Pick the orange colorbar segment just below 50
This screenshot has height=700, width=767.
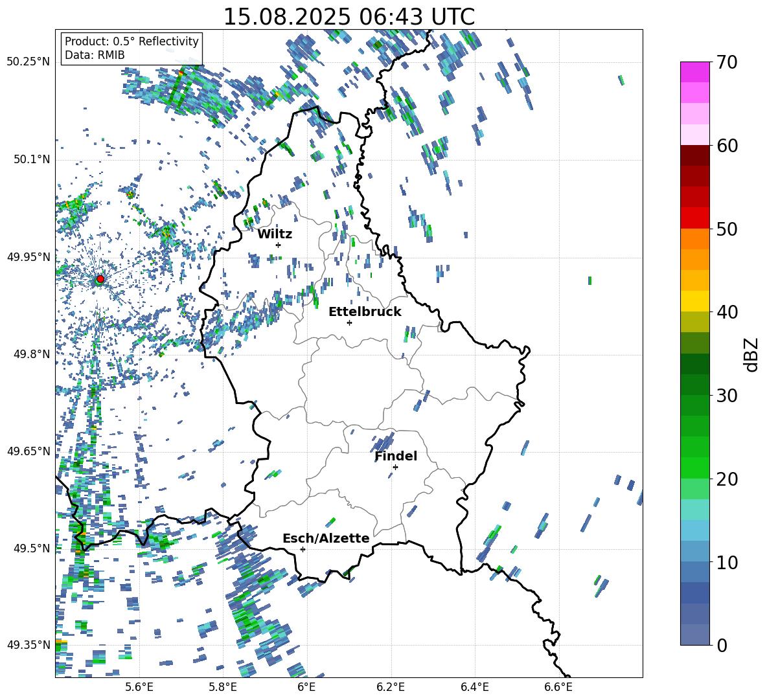click(694, 239)
